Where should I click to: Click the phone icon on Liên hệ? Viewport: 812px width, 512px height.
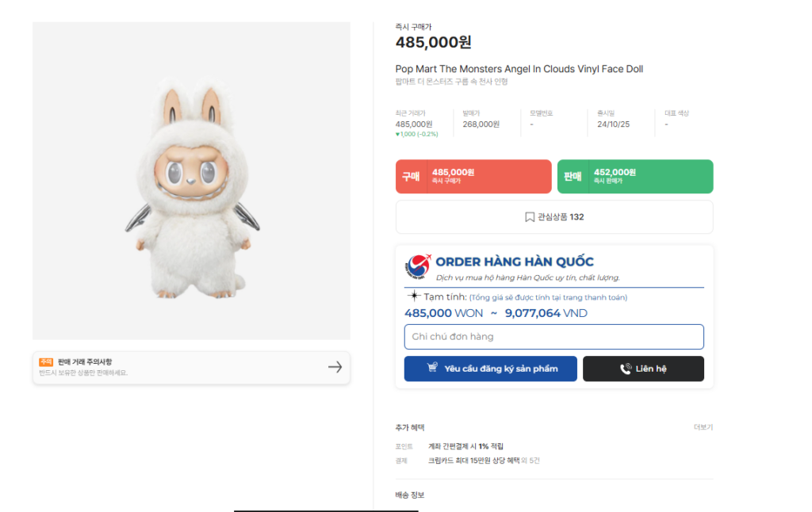pos(626,369)
